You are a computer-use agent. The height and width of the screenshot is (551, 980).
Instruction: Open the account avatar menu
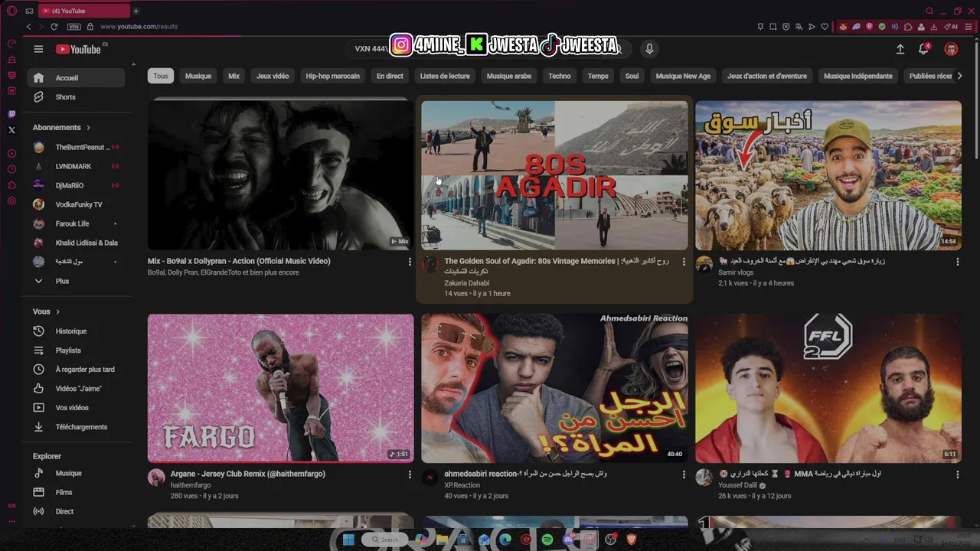[x=951, y=49]
